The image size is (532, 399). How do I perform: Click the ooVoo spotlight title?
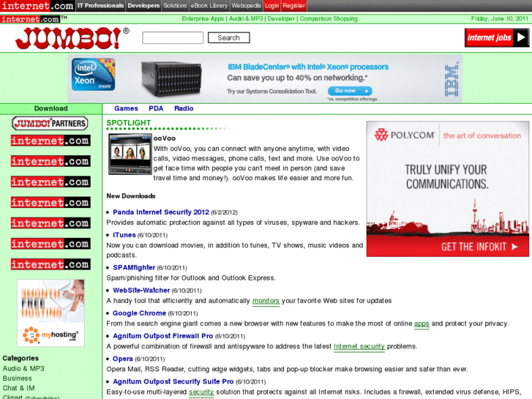[x=164, y=138]
